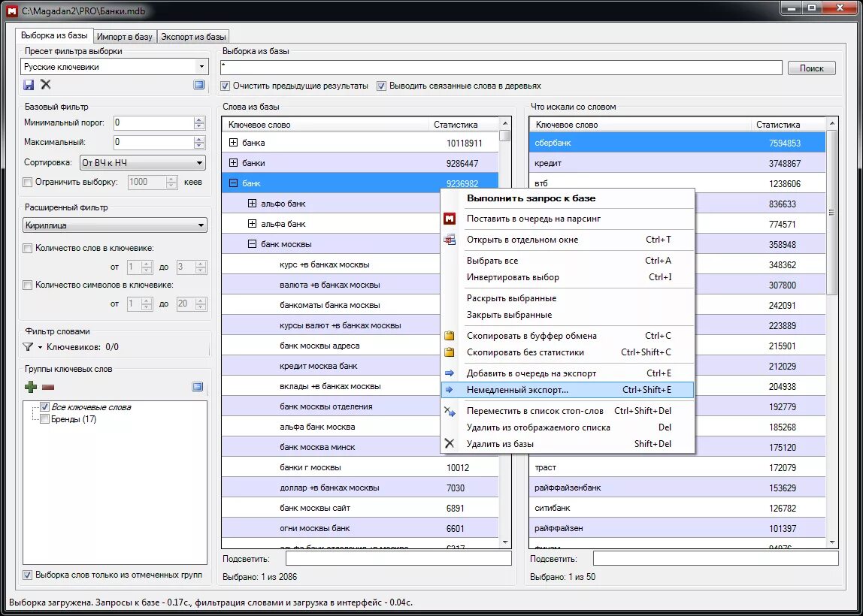Click the 'Поиск' button
863x616 pixels.
(811, 68)
